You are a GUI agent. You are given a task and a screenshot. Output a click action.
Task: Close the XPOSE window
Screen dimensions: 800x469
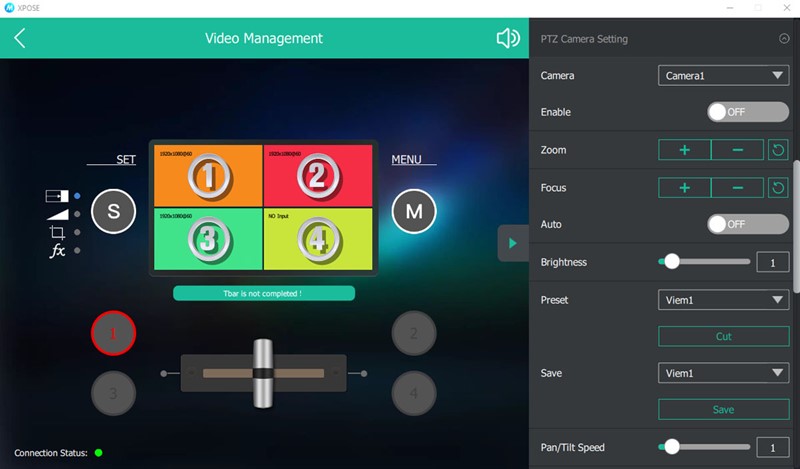(x=787, y=8)
